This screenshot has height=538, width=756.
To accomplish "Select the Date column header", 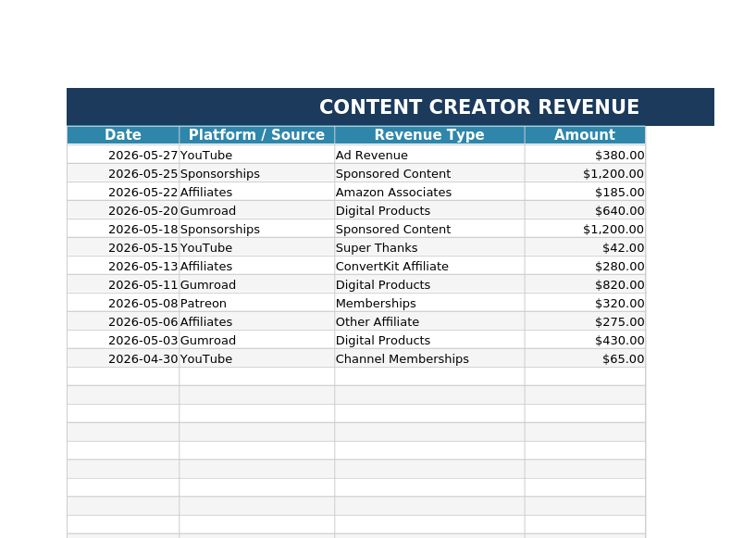I will (x=123, y=134).
